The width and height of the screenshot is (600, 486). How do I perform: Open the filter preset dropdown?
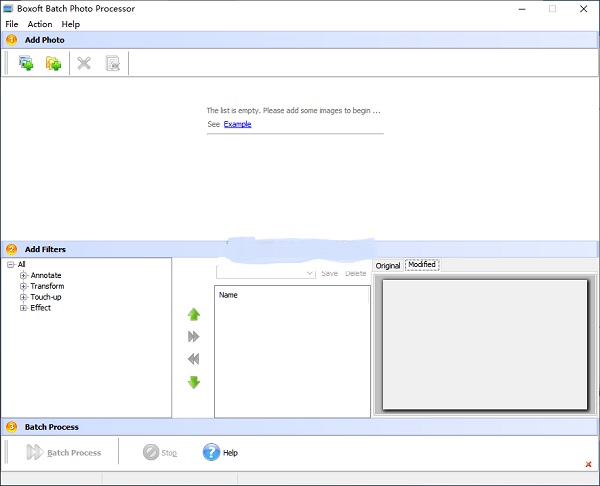[310, 273]
